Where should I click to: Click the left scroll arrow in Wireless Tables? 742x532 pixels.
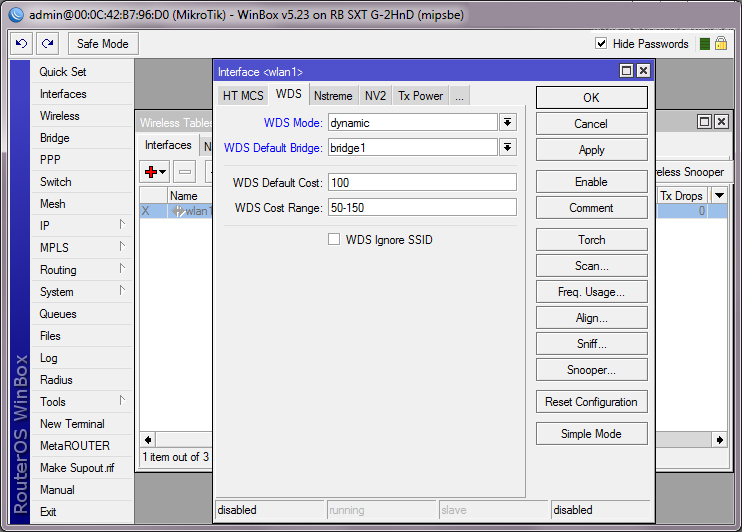click(148, 440)
